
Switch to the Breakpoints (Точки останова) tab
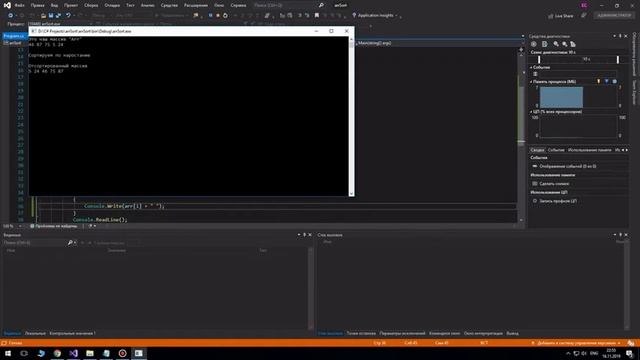[x=361, y=333]
